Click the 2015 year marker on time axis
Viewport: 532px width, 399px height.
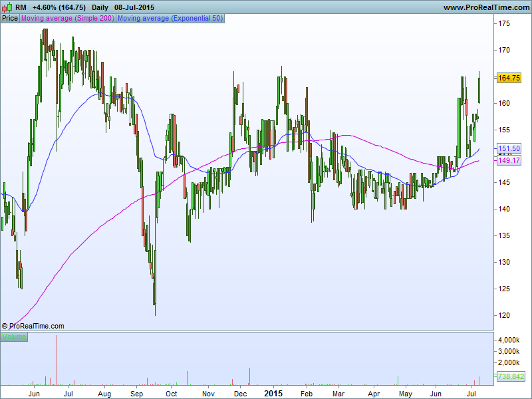coord(273,393)
